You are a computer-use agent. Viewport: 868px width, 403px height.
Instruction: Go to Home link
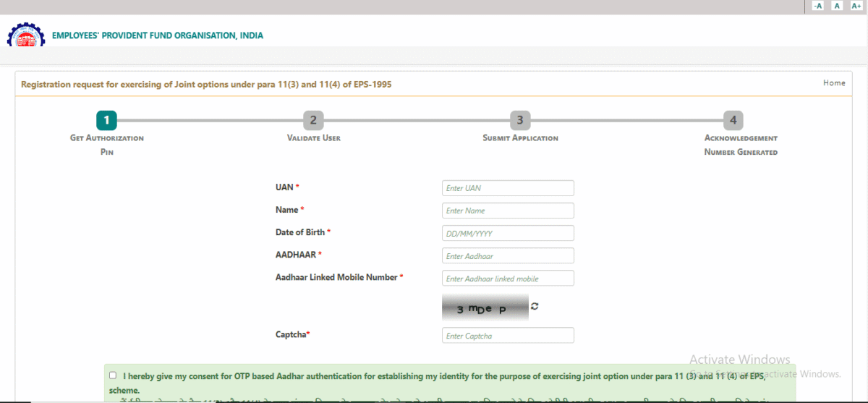coord(834,83)
